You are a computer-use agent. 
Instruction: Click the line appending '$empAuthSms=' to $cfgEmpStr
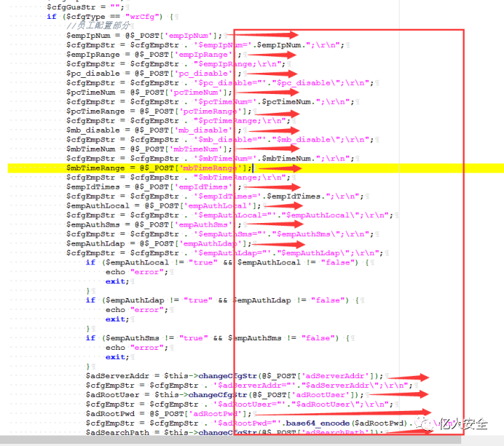pos(220,235)
